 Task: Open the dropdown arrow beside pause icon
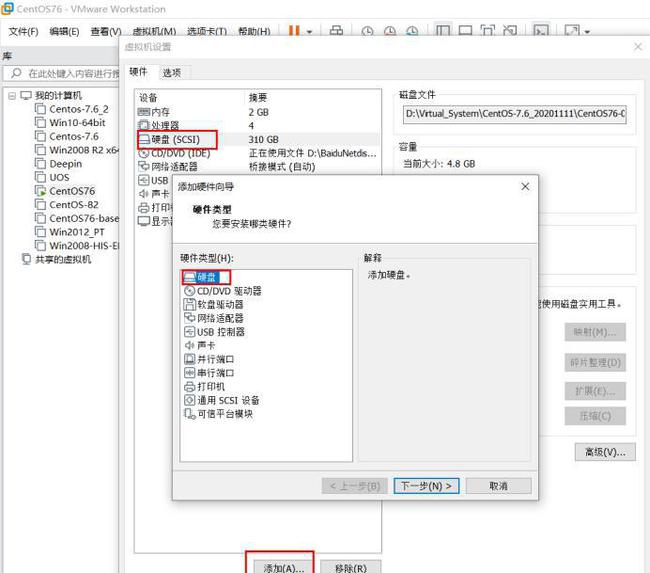coord(309,32)
